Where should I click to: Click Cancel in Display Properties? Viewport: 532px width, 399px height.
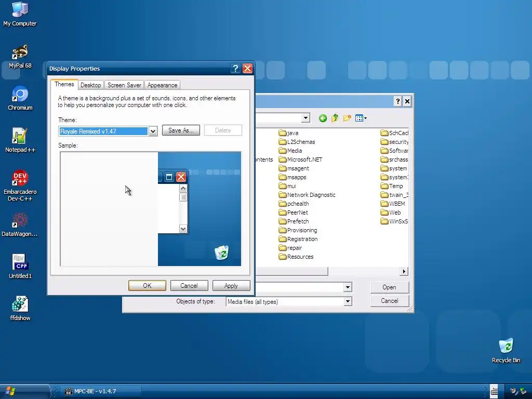point(189,286)
